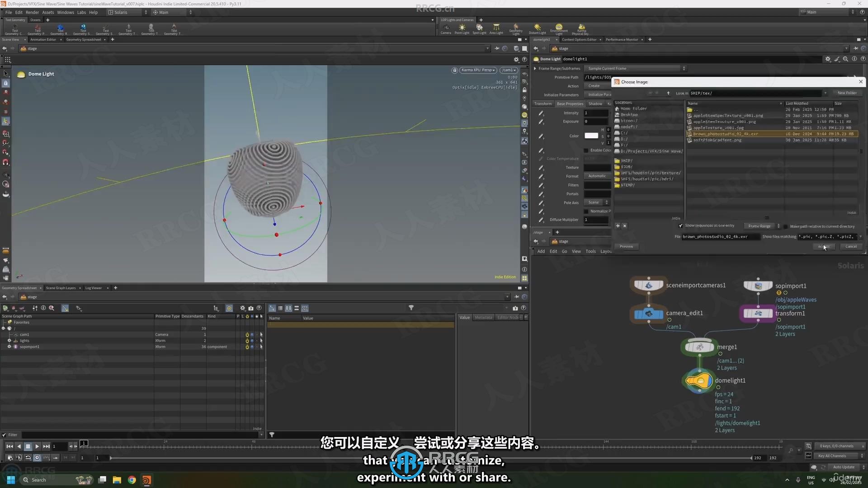Image resolution: width=868 pixels, height=488 pixels.
Task: Remove the selected favorite location
Action: 624,226
